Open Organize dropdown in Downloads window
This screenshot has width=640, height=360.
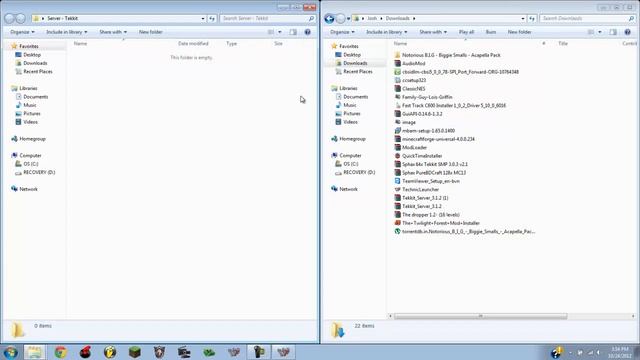coord(342,32)
